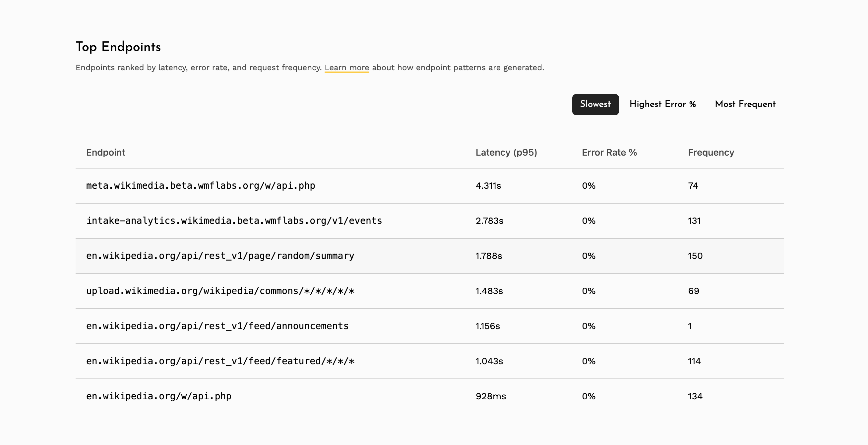Sort by the Frequency column header

pos(711,152)
